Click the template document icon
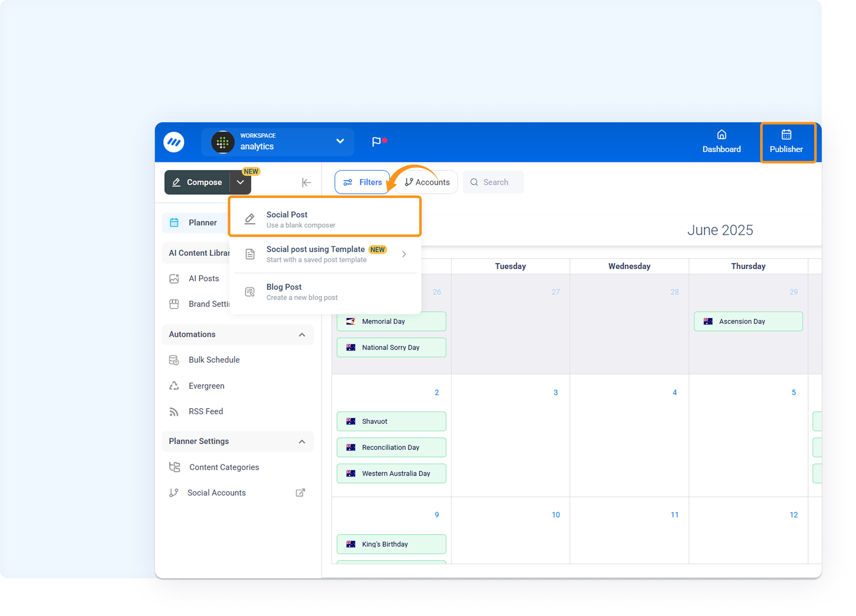 coord(250,254)
